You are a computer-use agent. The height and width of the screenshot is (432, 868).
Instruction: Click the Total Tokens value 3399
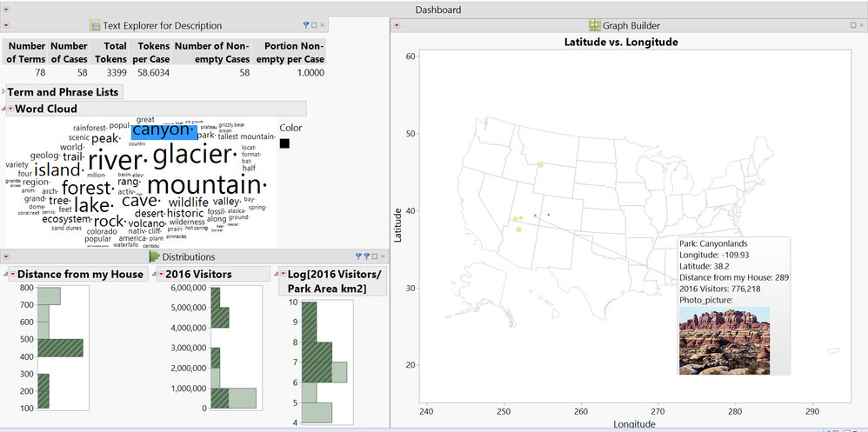tap(117, 73)
